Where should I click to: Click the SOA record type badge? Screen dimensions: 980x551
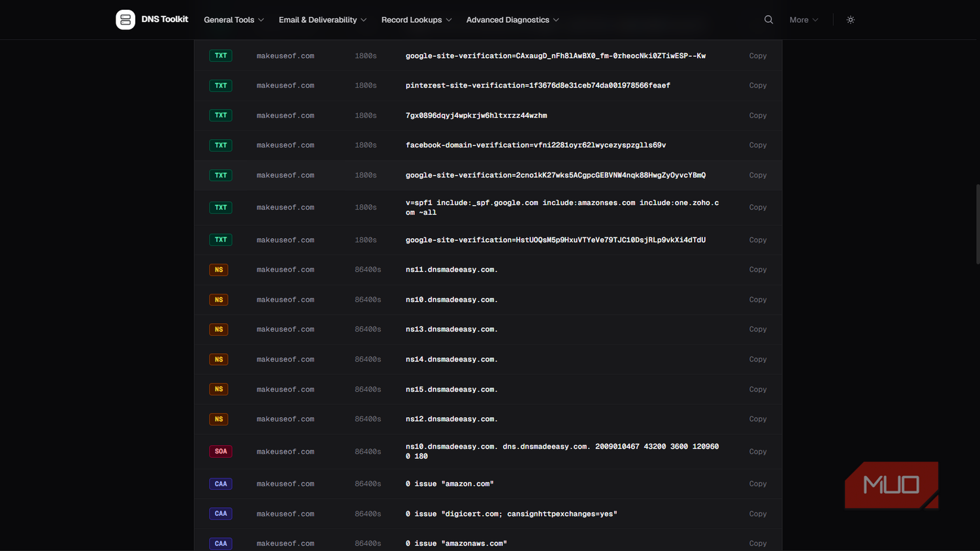click(221, 451)
